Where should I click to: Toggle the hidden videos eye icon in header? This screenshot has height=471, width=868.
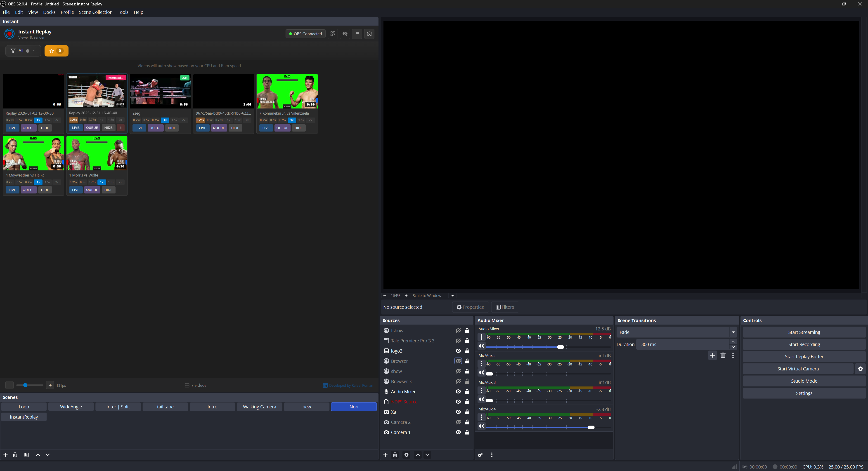(x=345, y=34)
